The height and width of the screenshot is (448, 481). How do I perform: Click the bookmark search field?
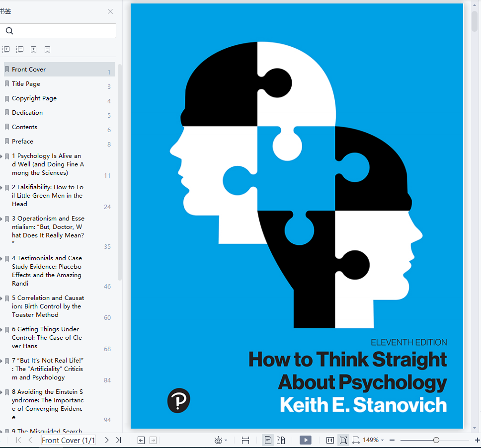(x=58, y=31)
